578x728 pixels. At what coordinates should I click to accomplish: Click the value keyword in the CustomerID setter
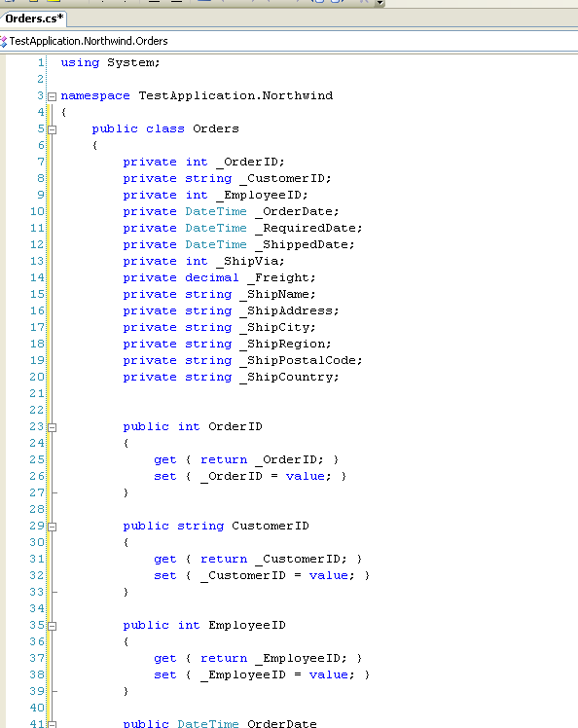pos(328,576)
